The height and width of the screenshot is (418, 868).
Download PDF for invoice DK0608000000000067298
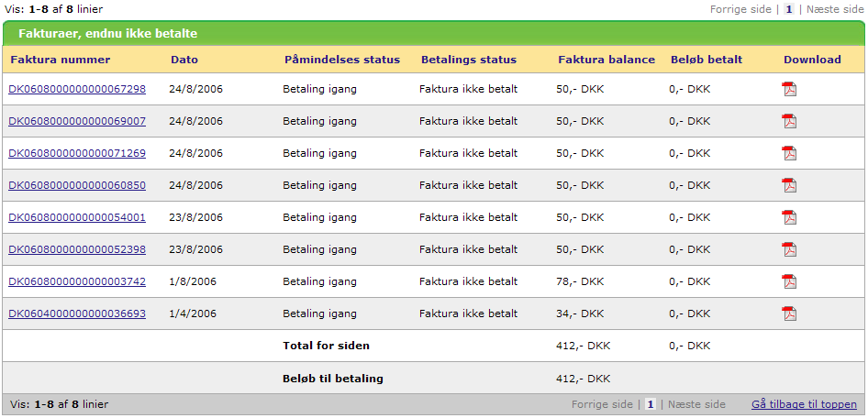click(x=789, y=89)
